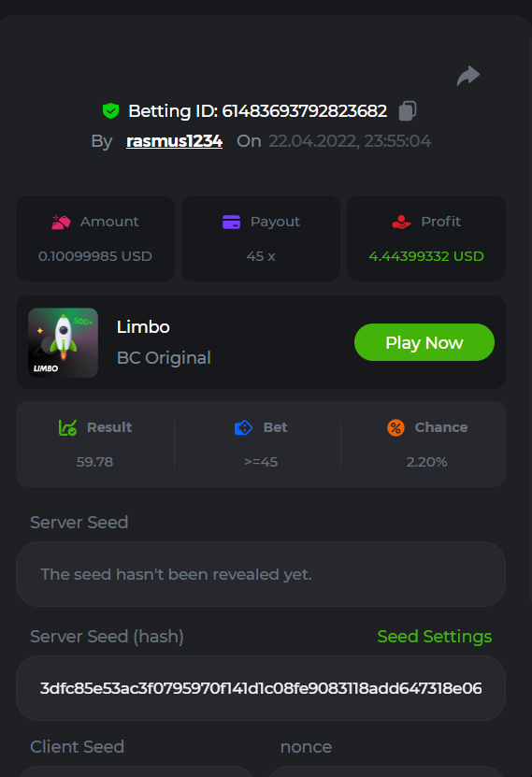Click the profit value 4.44399332 USD
Image resolution: width=532 pixels, height=777 pixels.
pos(426,256)
